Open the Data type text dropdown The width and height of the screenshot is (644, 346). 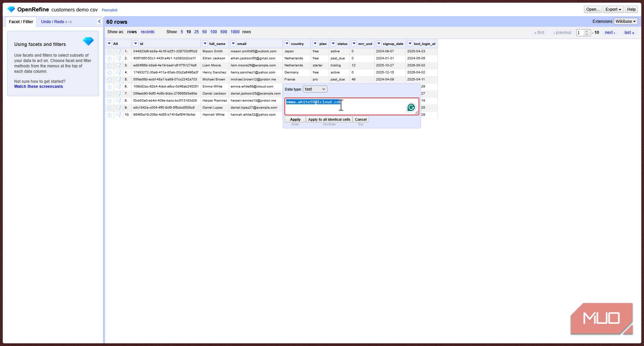point(315,89)
